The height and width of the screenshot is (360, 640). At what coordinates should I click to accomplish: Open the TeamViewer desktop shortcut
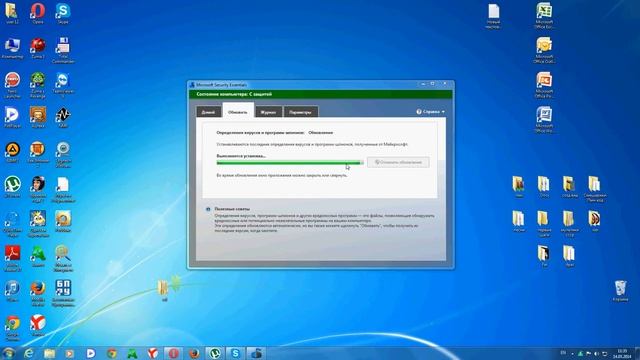(x=63, y=85)
